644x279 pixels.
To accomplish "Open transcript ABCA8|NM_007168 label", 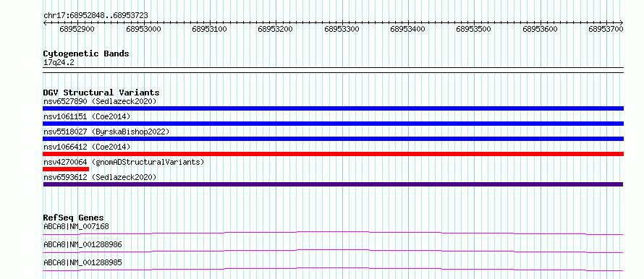I will click(x=77, y=226).
